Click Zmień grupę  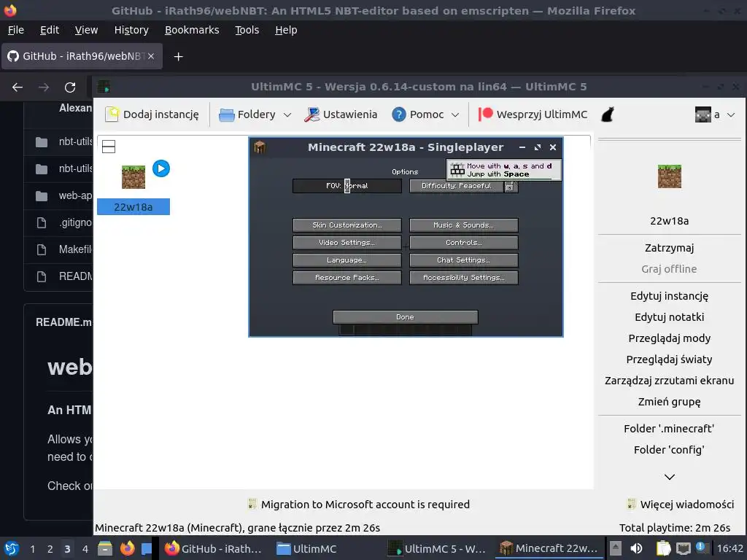pos(670,402)
